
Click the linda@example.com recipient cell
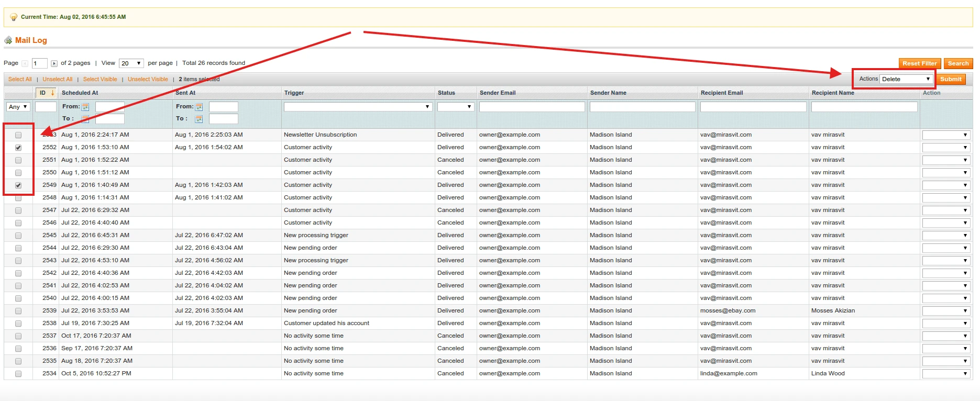click(729, 373)
